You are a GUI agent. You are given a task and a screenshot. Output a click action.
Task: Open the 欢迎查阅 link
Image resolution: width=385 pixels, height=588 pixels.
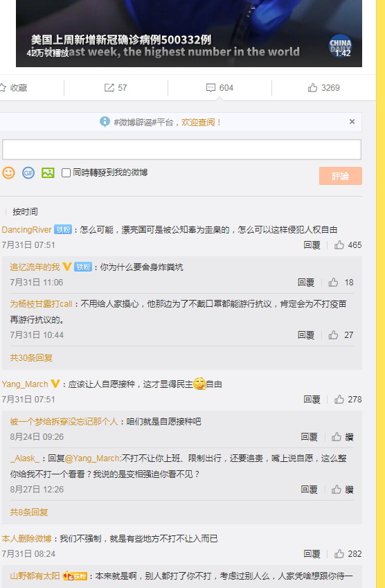201,123
